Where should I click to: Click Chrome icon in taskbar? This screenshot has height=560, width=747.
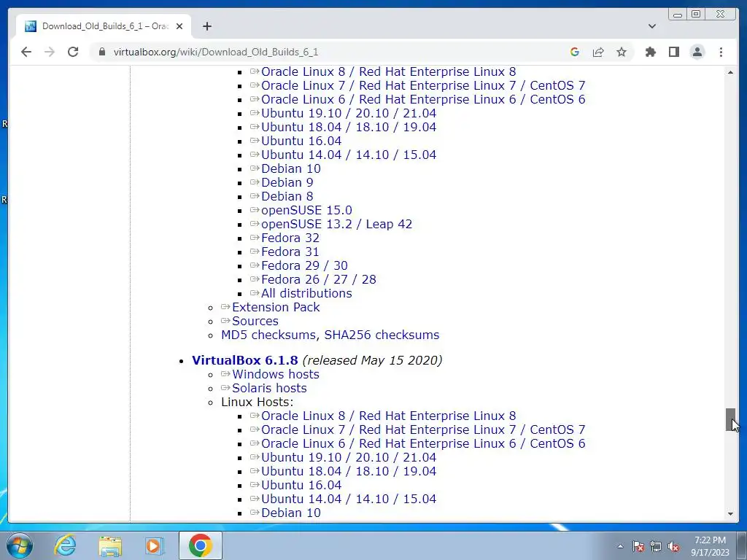[200, 545]
